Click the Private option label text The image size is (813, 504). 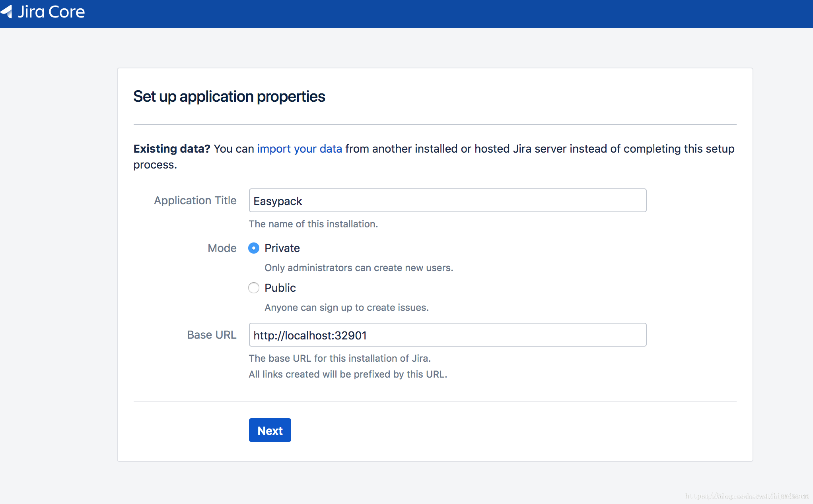tap(282, 248)
